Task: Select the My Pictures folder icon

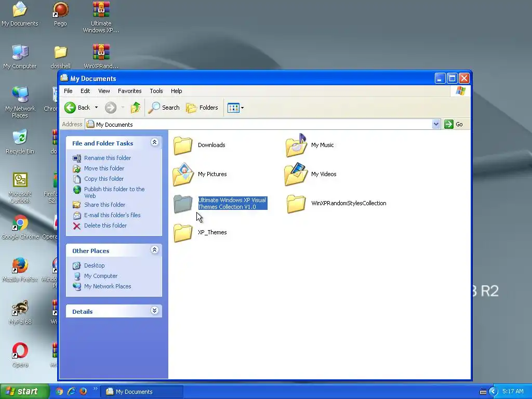Action: (x=183, y=175)
